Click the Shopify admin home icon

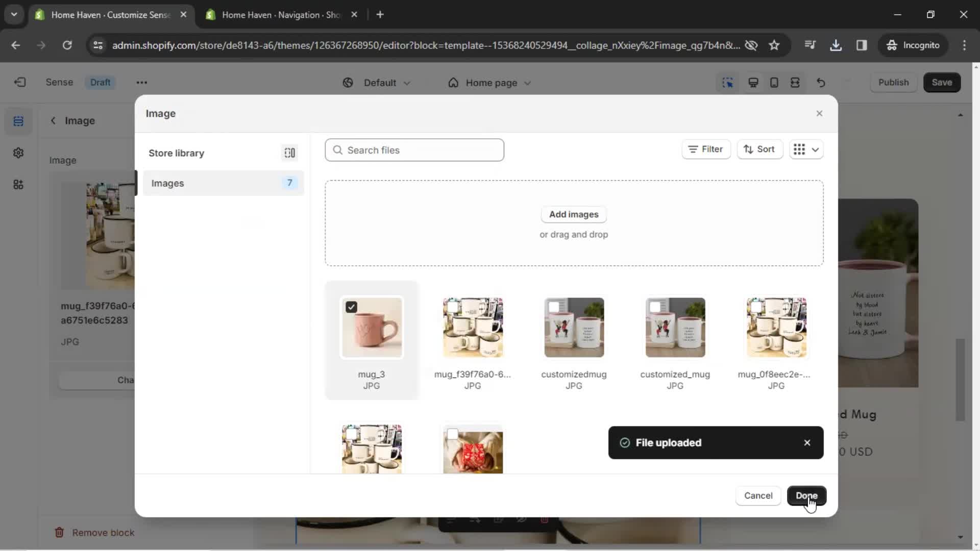(x=19, y=82)
